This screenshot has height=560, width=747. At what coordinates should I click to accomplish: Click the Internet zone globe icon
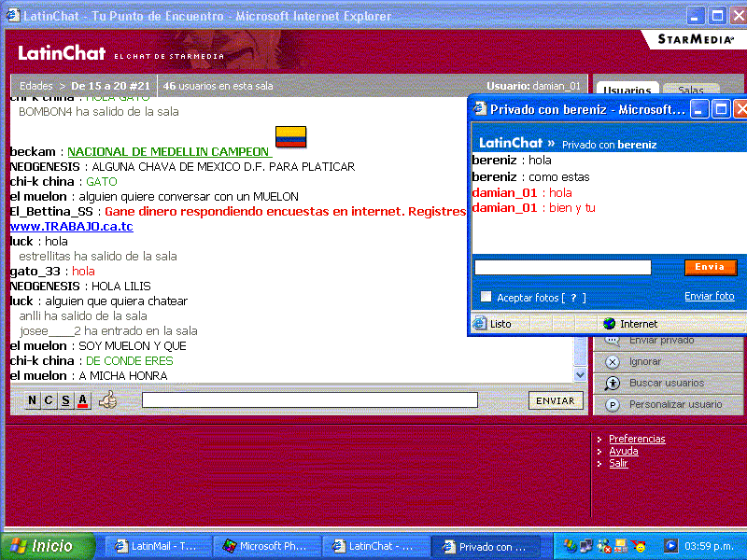coord(610,324)
